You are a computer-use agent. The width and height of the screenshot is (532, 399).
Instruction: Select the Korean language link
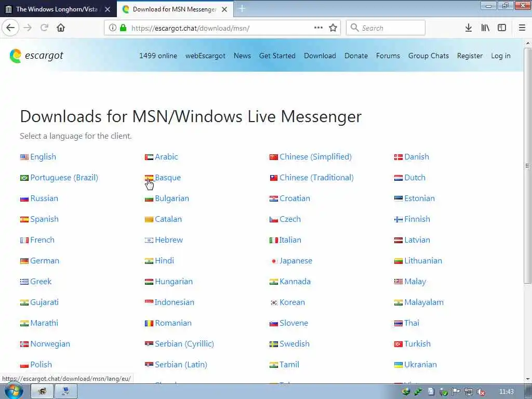[x=292, y=302]
